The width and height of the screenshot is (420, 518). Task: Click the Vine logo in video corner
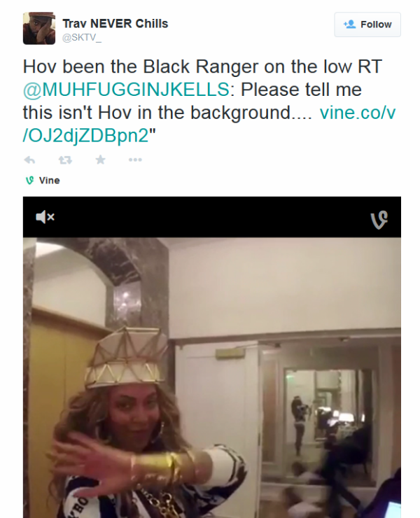point(379,220)
